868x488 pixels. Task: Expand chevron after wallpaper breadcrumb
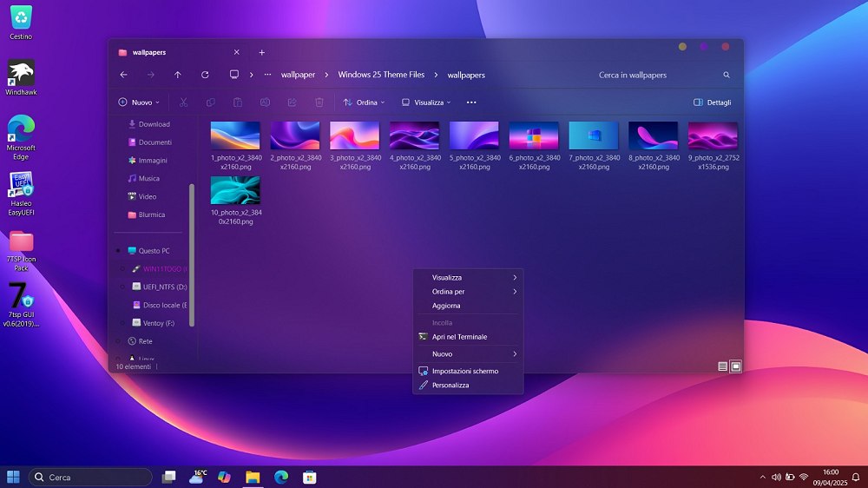click(x=326, y=75)
